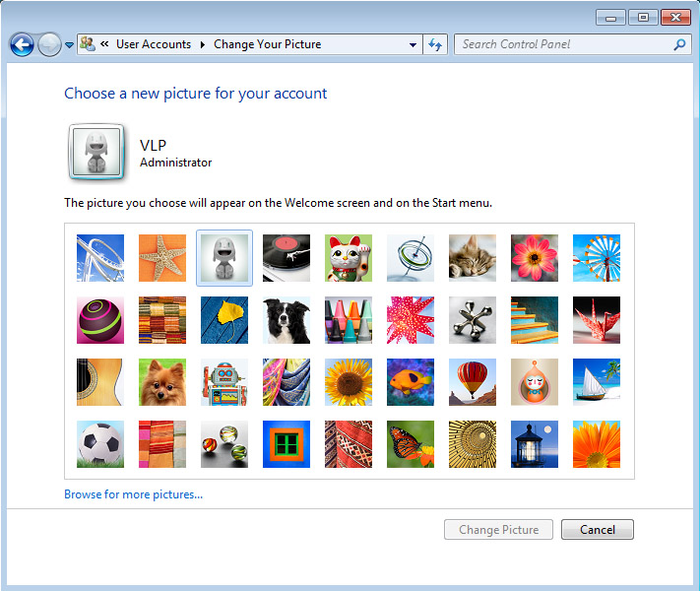Pick the black and white border collie picture
This screenshot has height=591, width=700.
click(286, 320)
